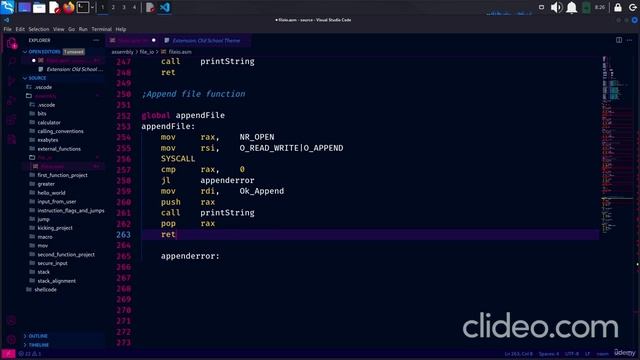Screen dimensions: 640x360
Task: Expand the external_functions folder
Action: 59,149
